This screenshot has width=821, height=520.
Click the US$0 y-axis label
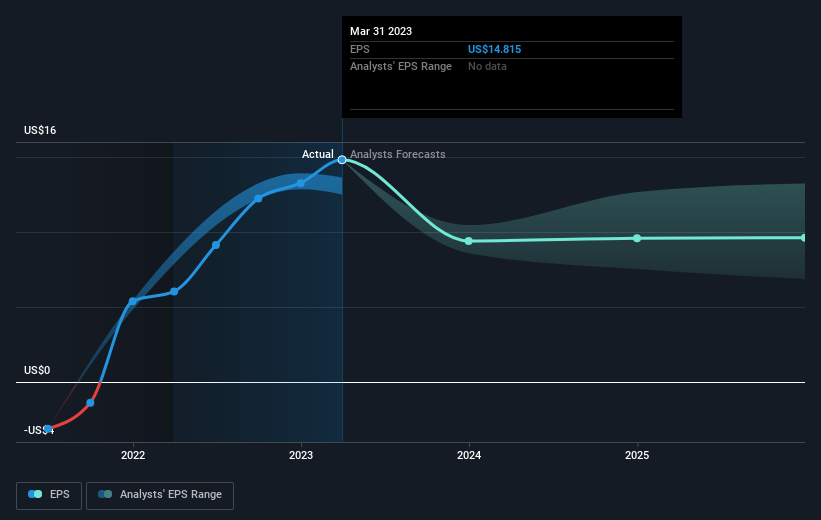37,370
